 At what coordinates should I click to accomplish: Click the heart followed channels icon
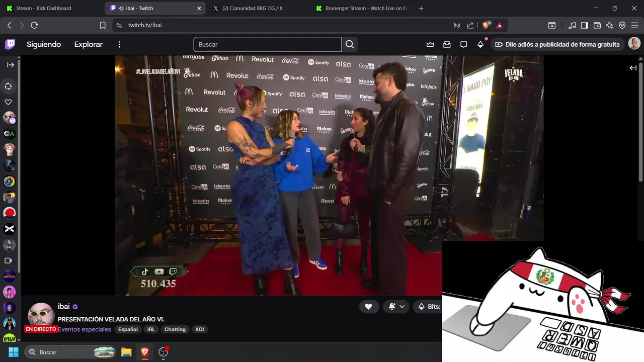[9, 102]
